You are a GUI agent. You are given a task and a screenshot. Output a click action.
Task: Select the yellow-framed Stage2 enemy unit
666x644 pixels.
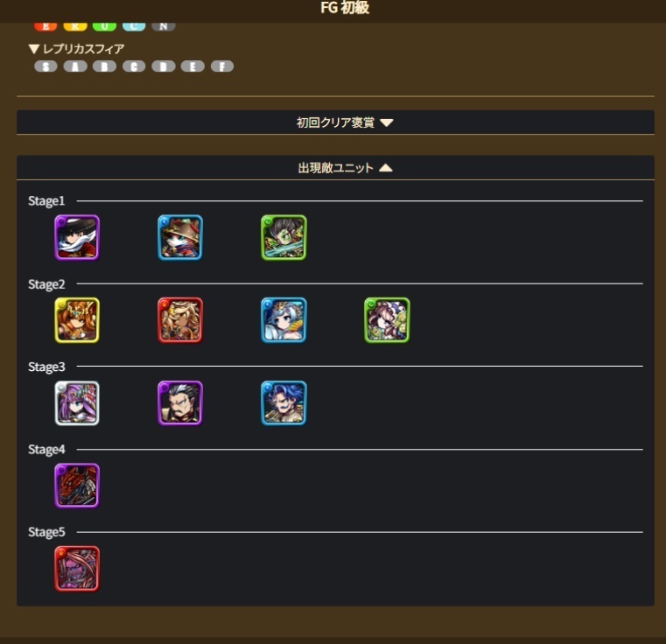[77, 320]
